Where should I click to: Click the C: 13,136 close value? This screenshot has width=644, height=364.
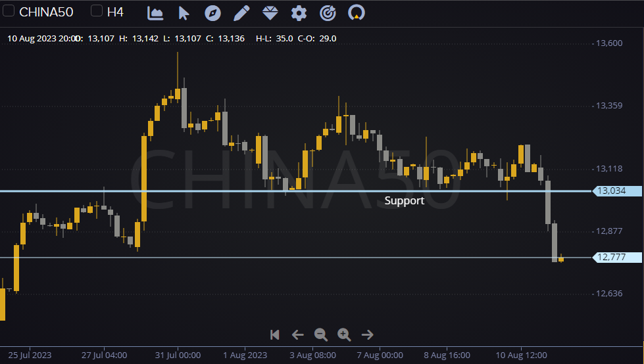pos(225,39)
